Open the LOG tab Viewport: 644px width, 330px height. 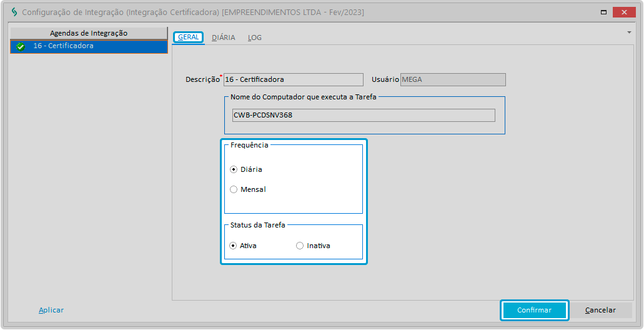tap(255, 37)
